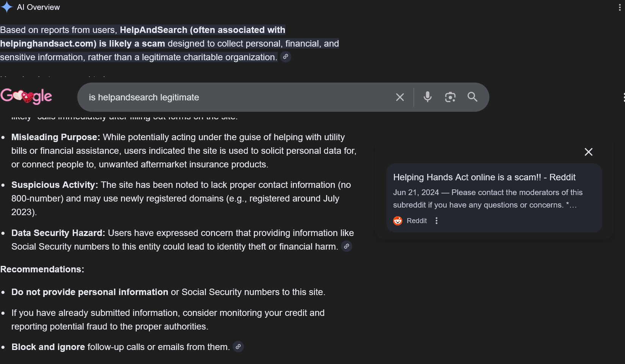The width and height of the screenshot is (625, 364).
Task: Click the "AI Overview" heading label
Action: 38,7
